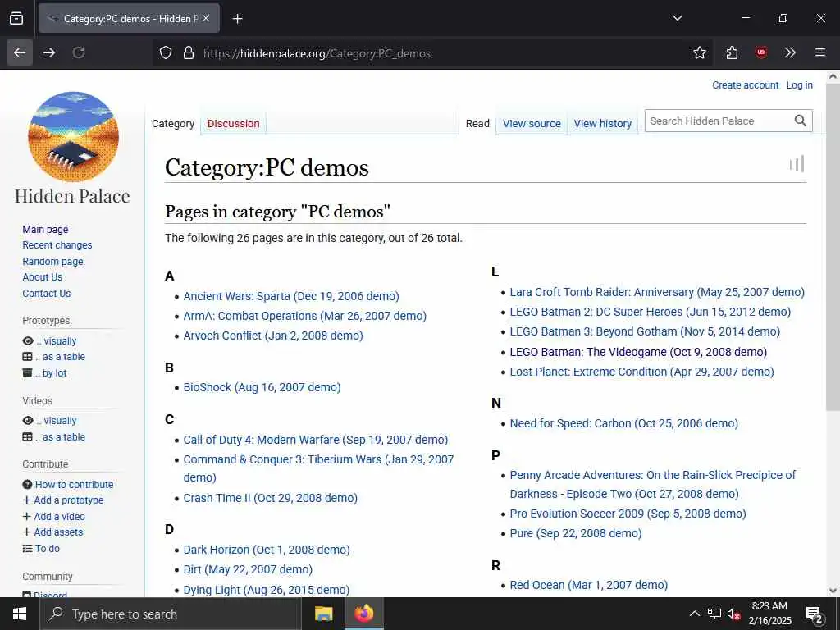The width and height of the screenshot is (840, 630).
Task: Click the page vertical scrollbar thumb
Action: pos(833,246)
